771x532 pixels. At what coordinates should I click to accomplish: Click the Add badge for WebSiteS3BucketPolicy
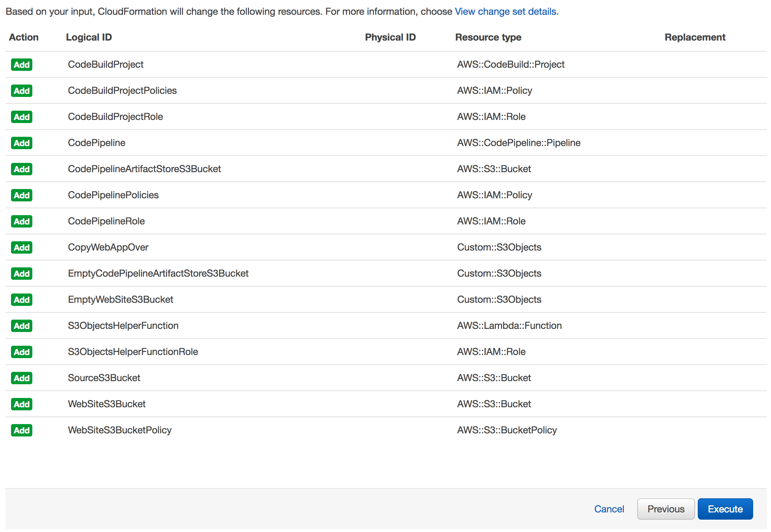22,430
